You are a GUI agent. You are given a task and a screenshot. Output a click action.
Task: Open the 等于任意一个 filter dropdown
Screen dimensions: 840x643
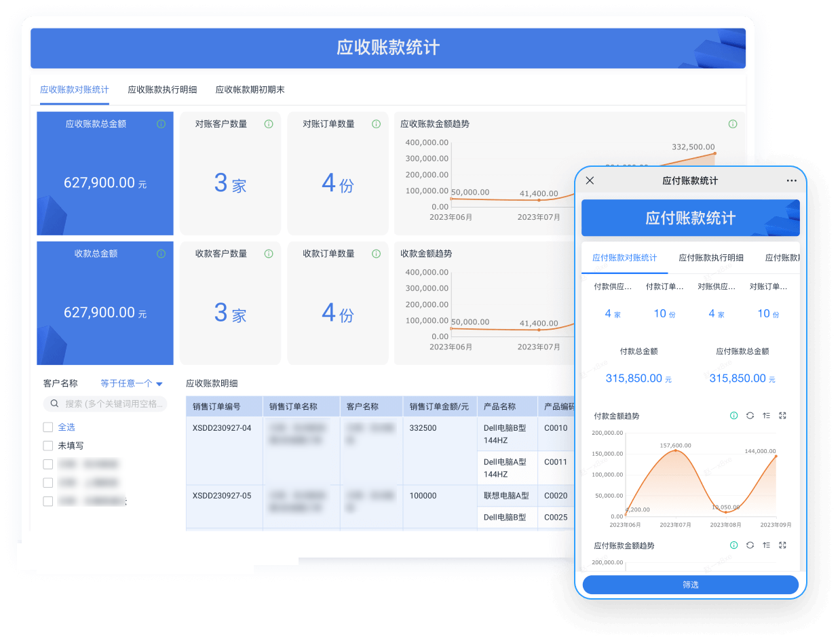tap(132, 384)
